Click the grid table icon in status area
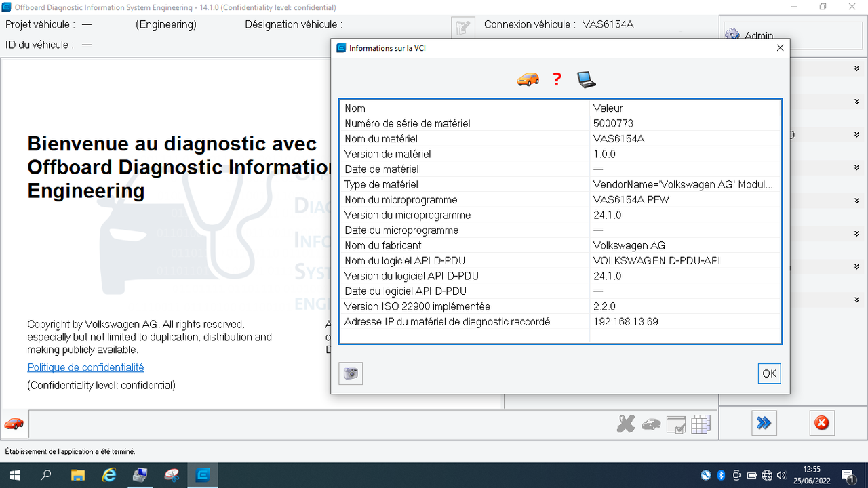Screen dimensions: 868x488 click(701, 424)
